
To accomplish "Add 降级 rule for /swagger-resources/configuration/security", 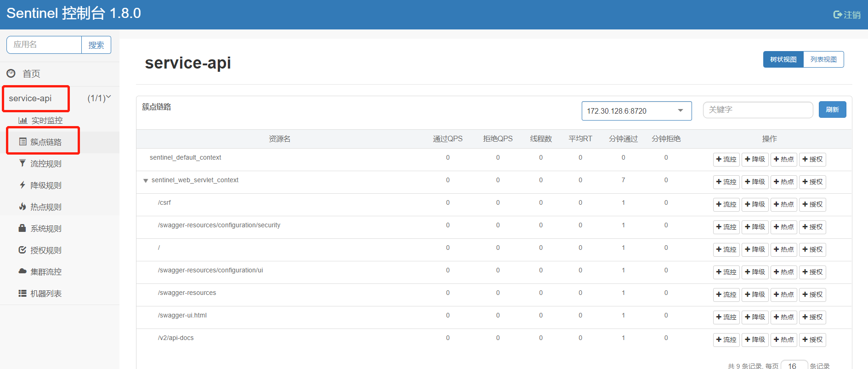I will (755, 227).
